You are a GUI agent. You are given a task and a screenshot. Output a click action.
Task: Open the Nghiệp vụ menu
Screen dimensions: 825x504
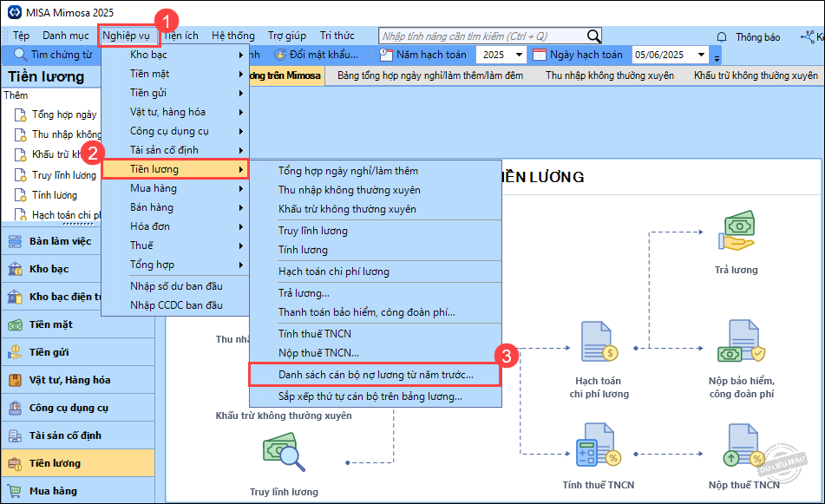point(127,36)
